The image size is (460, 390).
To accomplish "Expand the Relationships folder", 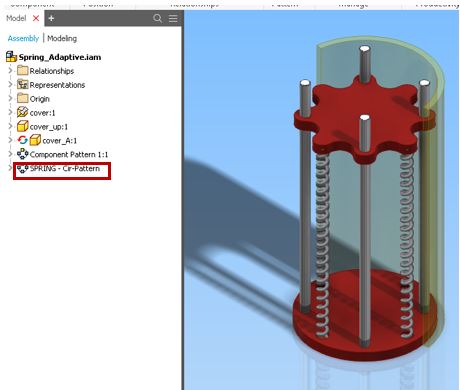I will coord(10,70).
